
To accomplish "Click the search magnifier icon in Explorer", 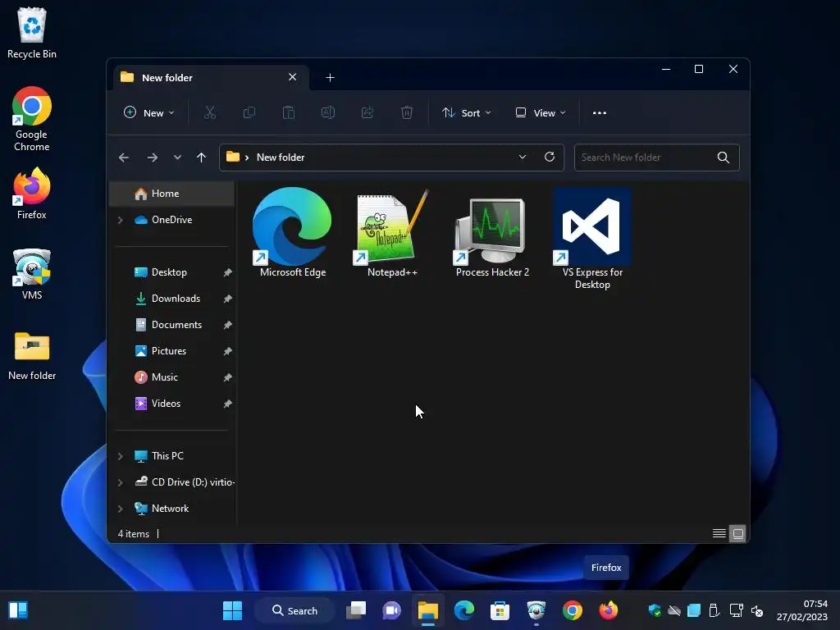I will click(724, 157).
